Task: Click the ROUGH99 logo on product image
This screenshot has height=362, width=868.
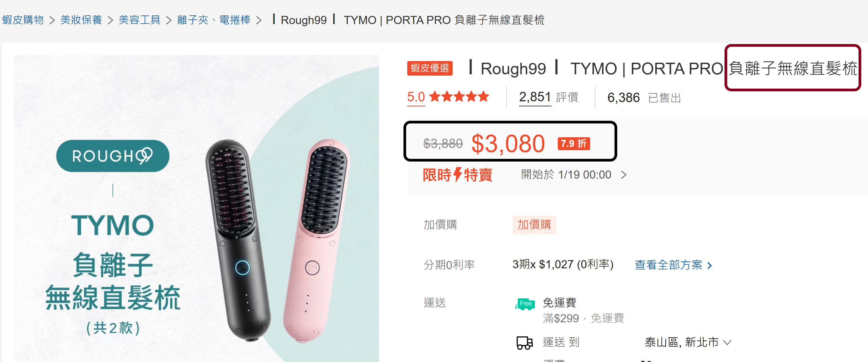Action: coord(112,156)
